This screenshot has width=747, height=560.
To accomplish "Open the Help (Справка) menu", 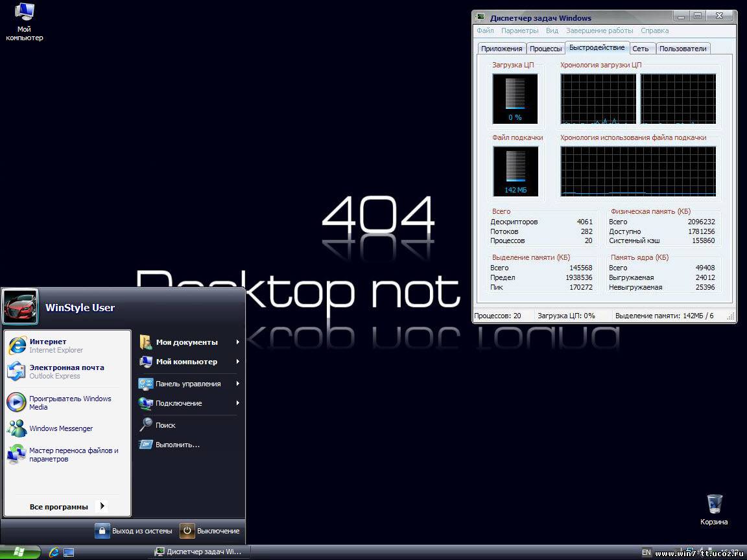I will (654, 30).
